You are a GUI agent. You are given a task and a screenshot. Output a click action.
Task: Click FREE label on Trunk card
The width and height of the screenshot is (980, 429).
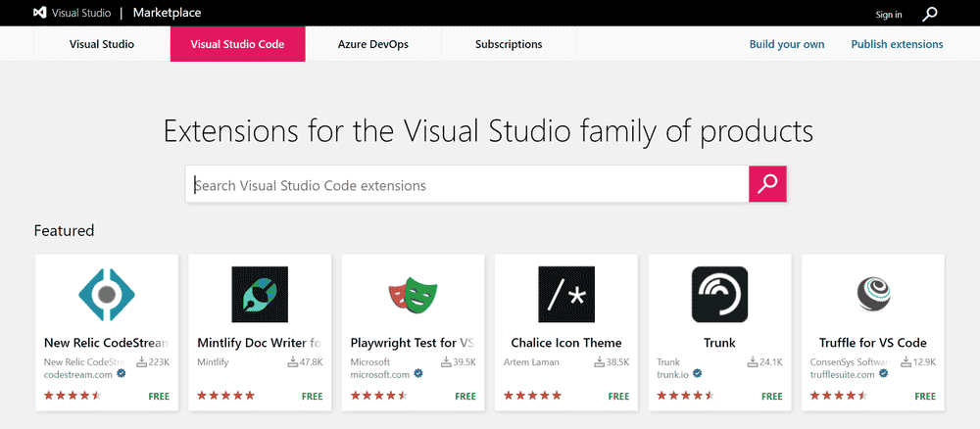[772, 396]
